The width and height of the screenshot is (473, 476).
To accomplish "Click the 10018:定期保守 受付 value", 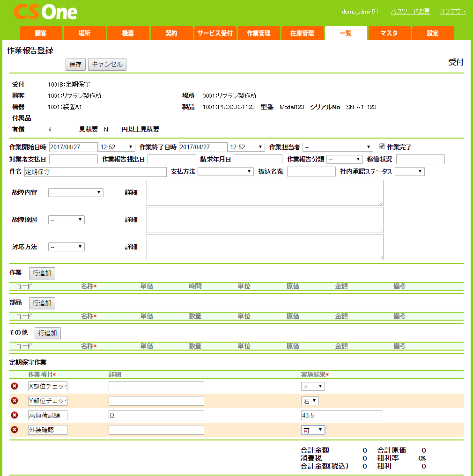I will (x=69, y=84).
